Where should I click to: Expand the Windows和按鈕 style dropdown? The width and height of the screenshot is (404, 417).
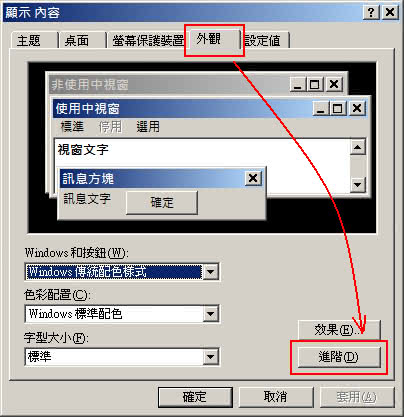[x=210, y=272]
